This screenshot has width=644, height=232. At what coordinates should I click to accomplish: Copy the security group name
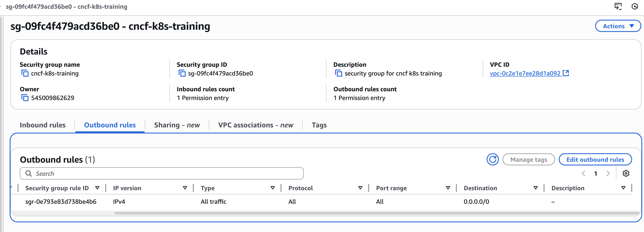click(x=25, y=73)
